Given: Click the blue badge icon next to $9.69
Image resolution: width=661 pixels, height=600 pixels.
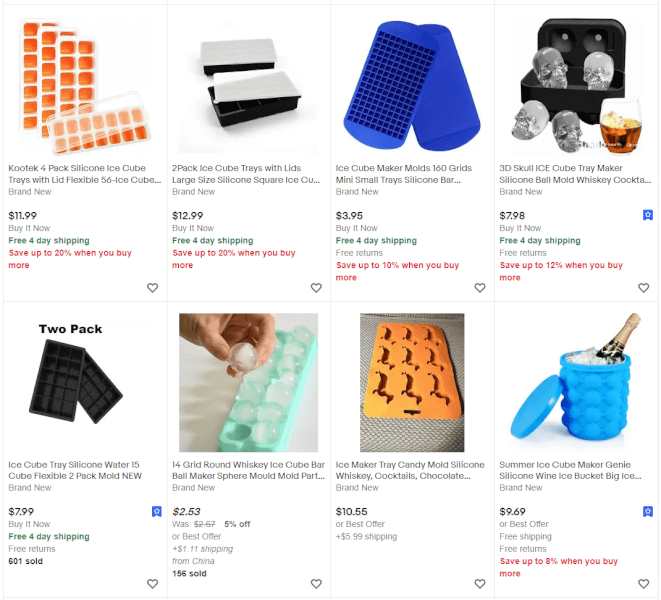Looking at the screenshot, I should click(648, 511).
